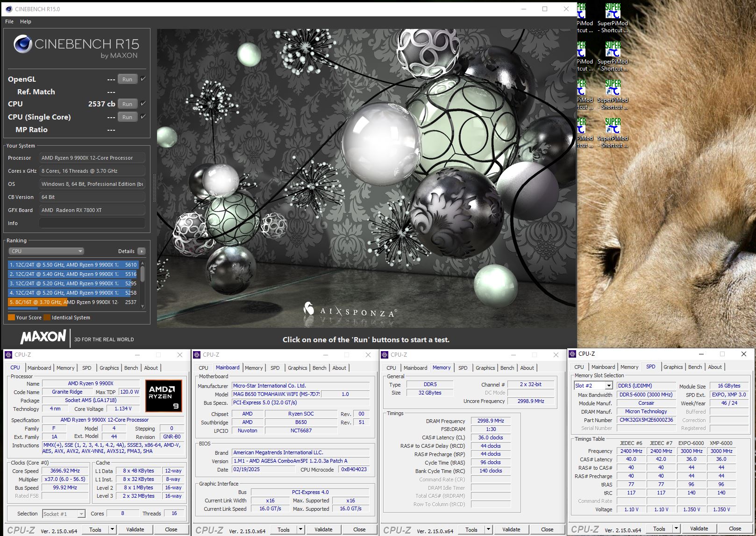Click the Cinebench title bar app icon
The height and width of the screenshot is (536, 756).
[x=8, y=9]
